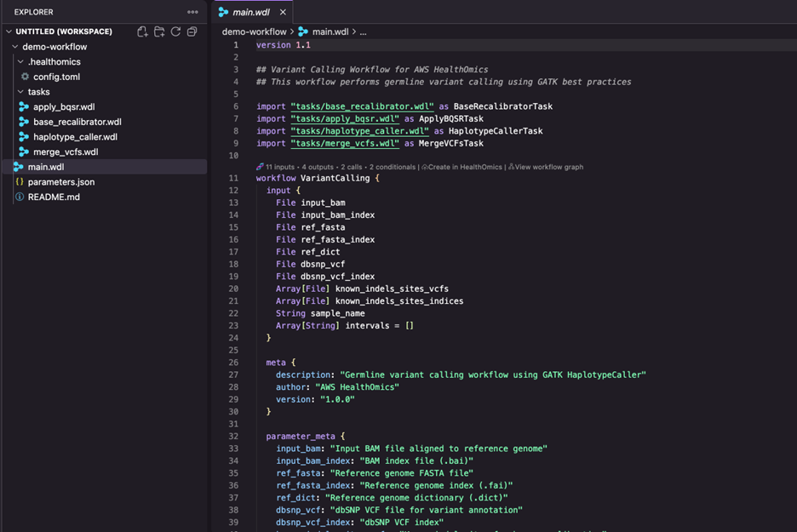The image size is (797, 532).
Task: Open the parameters.json file
Action: point(60,182)
